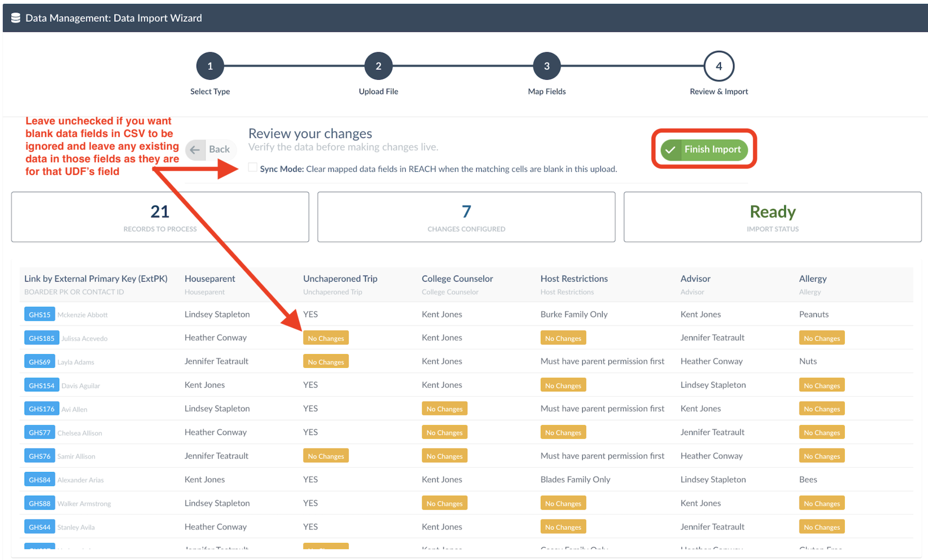Click No Changes badge in Davis Aguilar Host Restrictions
The height and width of the screenshot is (560, 928).
[x=563, y=385]
